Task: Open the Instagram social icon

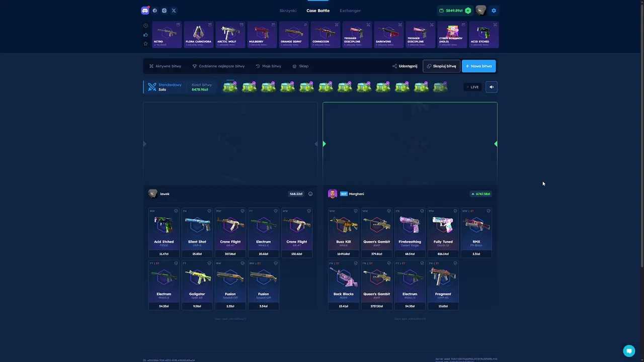Action: click(164, 11)
